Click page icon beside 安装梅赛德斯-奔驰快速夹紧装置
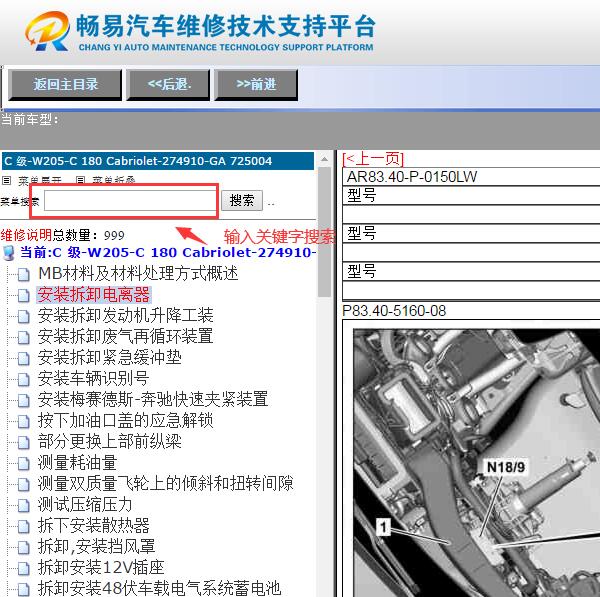 (x=23, y=400)
